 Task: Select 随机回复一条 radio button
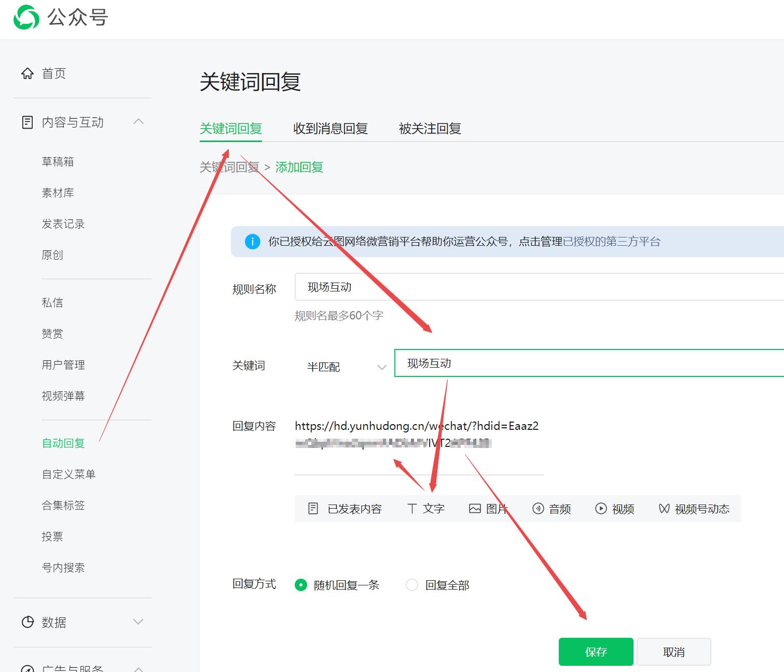301,585
